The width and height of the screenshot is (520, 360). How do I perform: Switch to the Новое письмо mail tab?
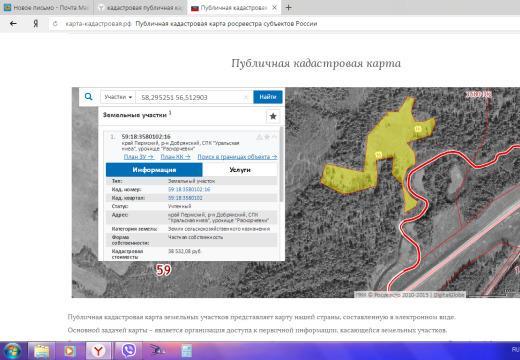coord(46,7)
